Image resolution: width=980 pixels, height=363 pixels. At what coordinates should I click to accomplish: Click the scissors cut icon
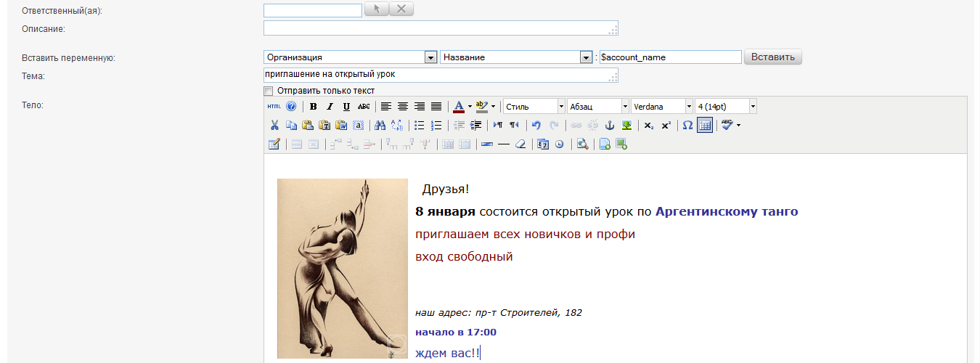point(274,125)
